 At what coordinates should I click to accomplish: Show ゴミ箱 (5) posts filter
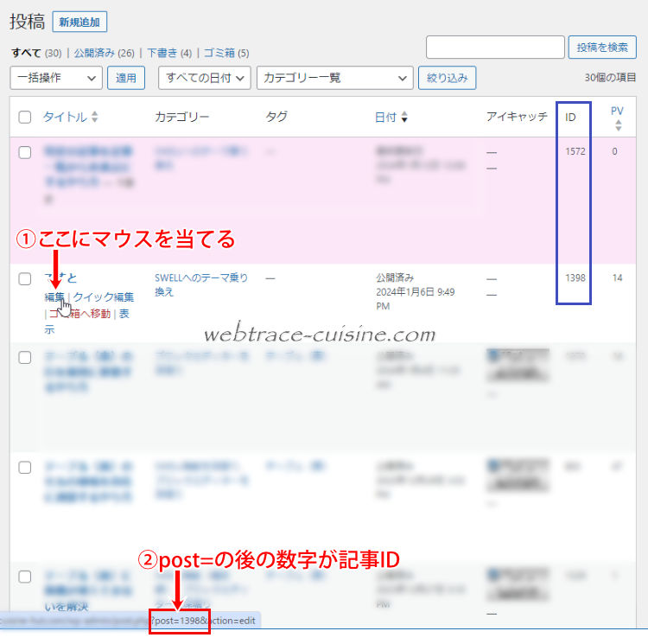click(x=226, y=53)
